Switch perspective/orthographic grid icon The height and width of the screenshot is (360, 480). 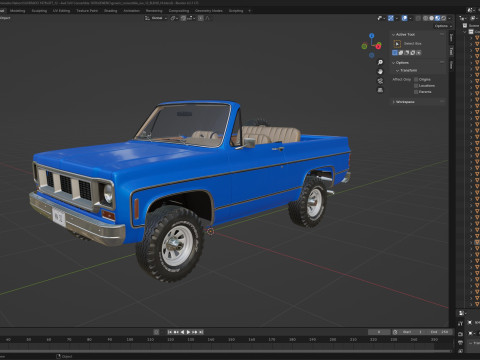[380, 90]
